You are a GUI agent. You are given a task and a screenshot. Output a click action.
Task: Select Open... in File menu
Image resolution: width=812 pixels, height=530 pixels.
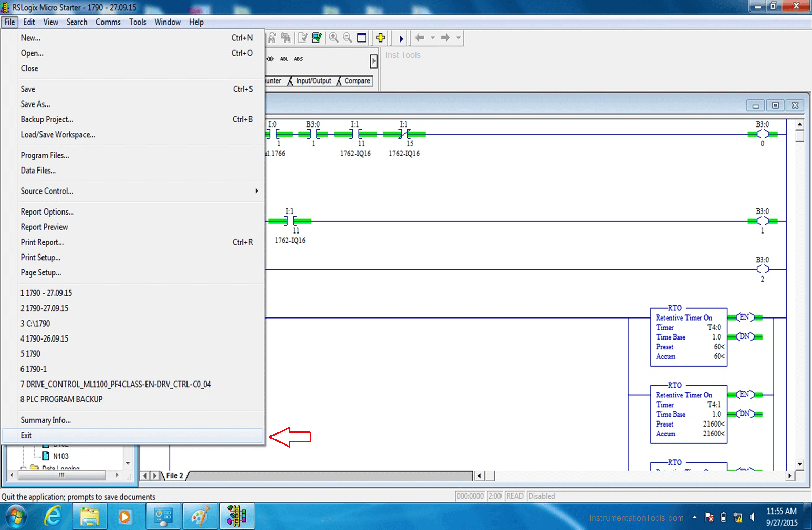pos(133,53)
